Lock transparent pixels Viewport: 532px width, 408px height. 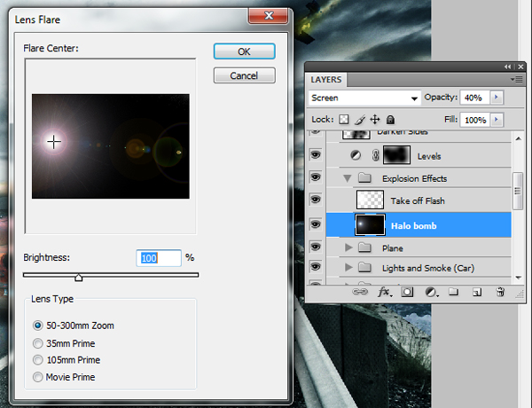(344, 120)
